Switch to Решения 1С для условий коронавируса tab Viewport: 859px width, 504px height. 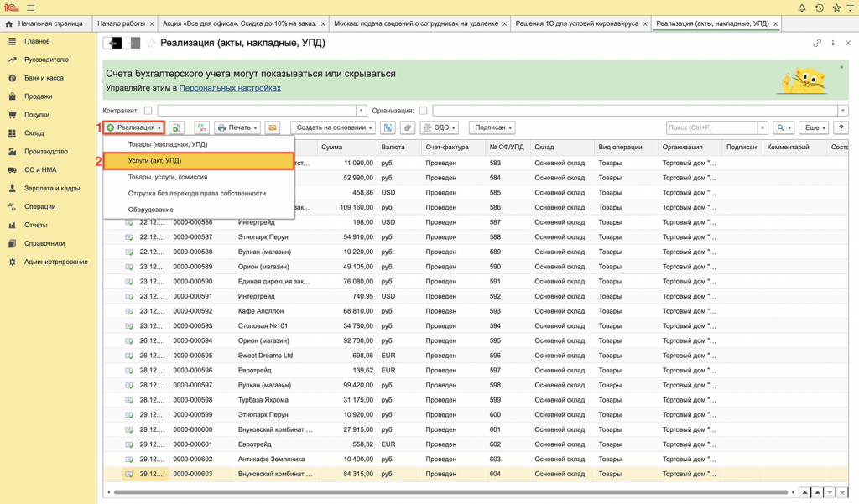(x=577, y=23)
